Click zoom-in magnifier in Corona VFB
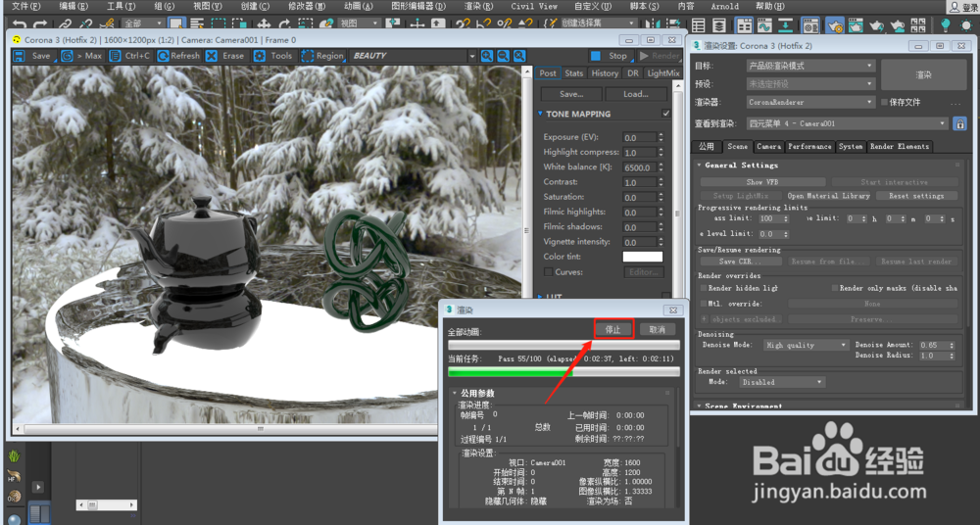Screen dimensions: 980x525 coord(487,56)
